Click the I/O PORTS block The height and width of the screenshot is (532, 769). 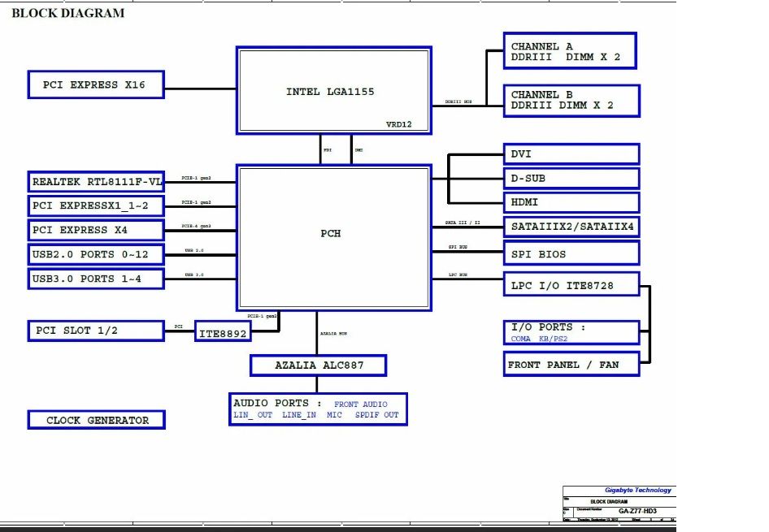pyautogui.click(x=571, y=333)
